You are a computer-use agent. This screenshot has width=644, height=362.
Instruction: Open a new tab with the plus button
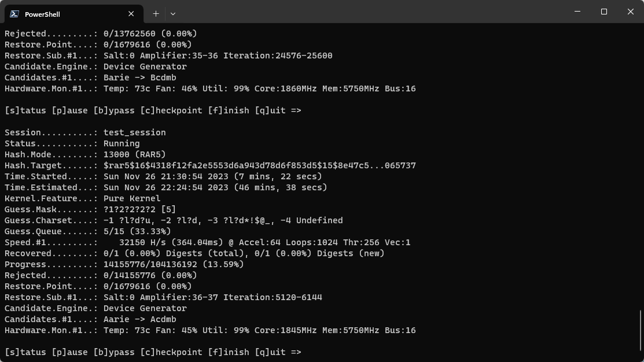pos(156,13)
